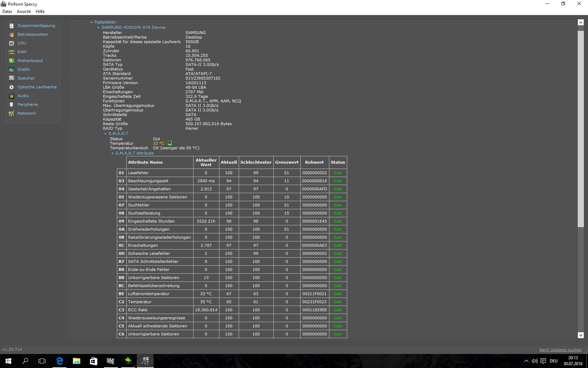Click the 33 °C temperature value
Viewport: 588px width, 368px height.
[x=159, y=143]
